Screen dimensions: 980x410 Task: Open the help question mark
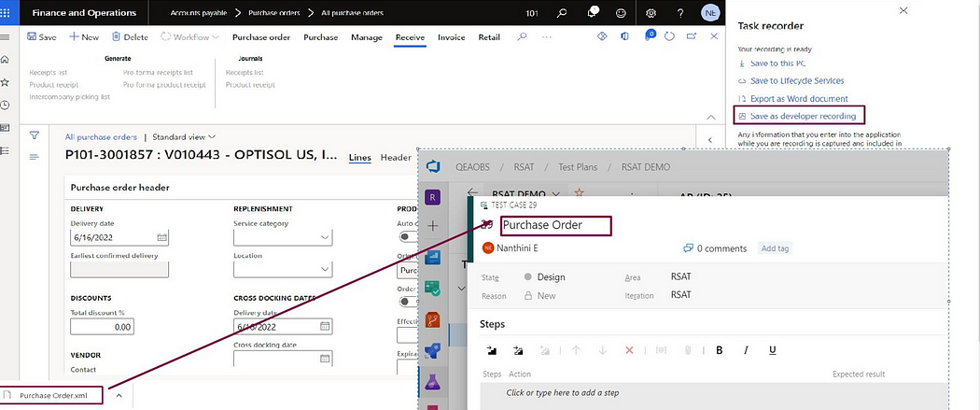[x=680, y=12]
